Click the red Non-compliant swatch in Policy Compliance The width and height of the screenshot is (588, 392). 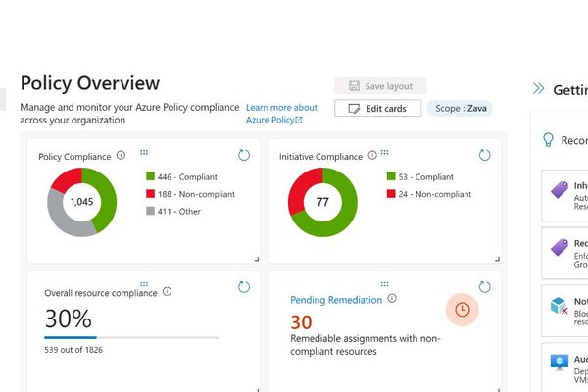coord(150,194)
